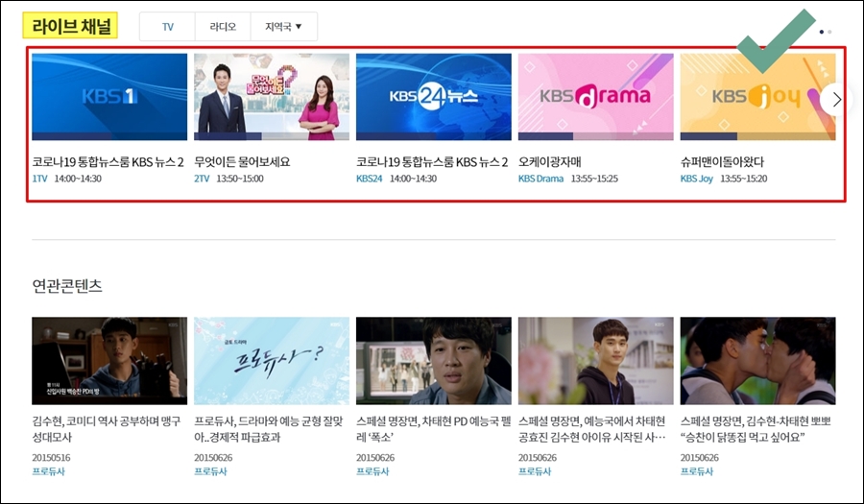Click the 연관콘텐츠 heading
Screen dimensions: 864x504
pyautogui.click(x=67, y=285)
